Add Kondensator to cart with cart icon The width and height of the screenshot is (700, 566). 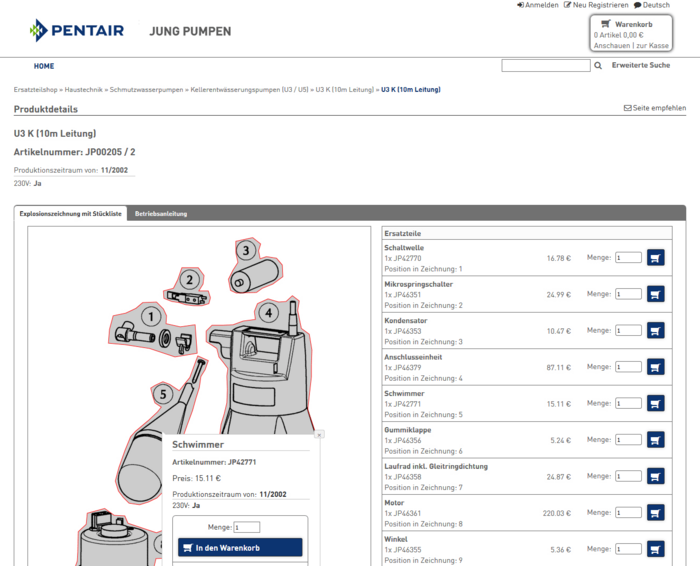[655, 330]
